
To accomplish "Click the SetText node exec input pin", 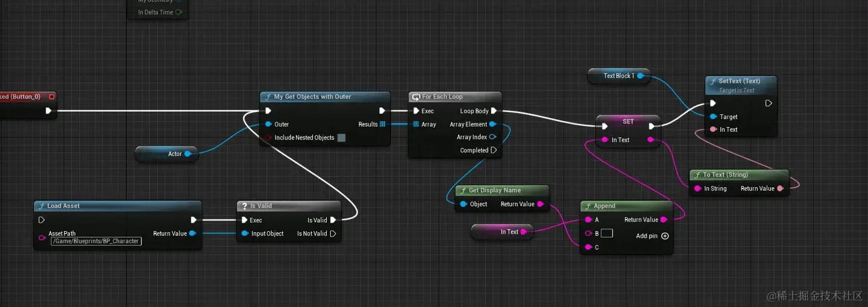I will 714,104.
